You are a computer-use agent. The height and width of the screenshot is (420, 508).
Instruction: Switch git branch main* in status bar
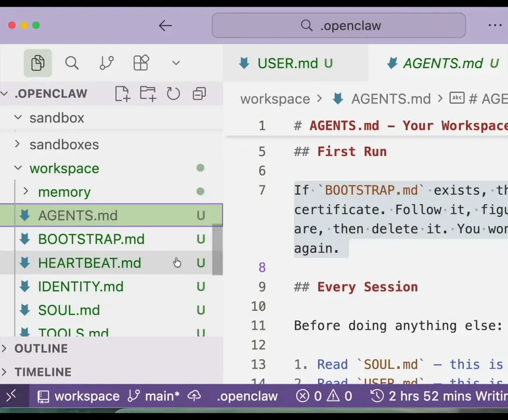(x=154, y=396)
